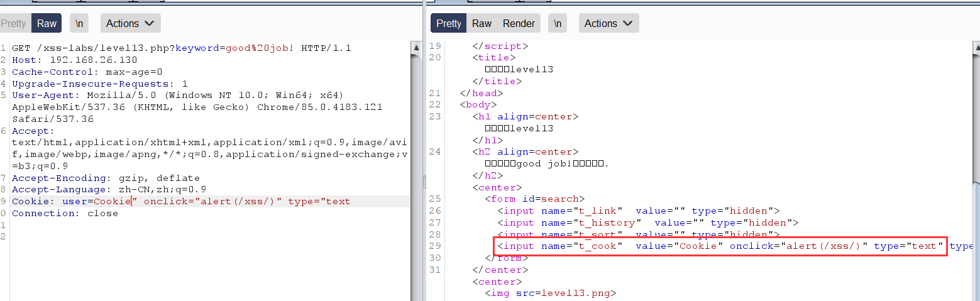Click the closing </title> tag in response

pos(497,81)
